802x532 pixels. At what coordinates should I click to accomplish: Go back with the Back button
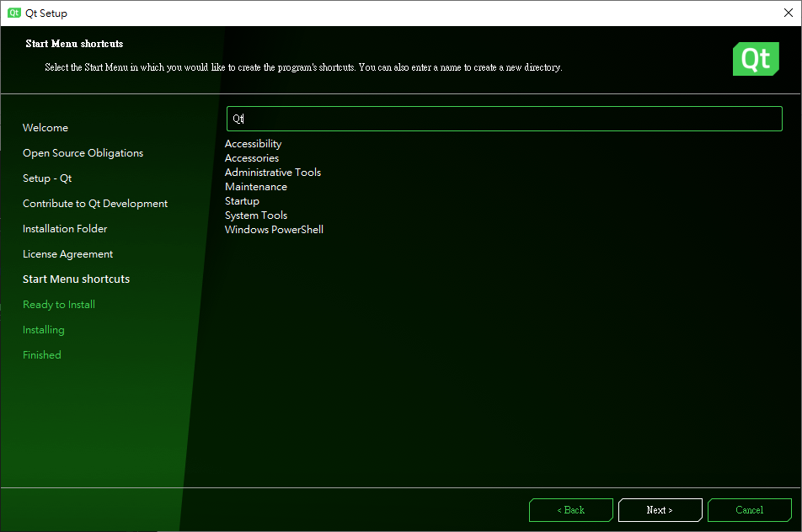[571, 510]
